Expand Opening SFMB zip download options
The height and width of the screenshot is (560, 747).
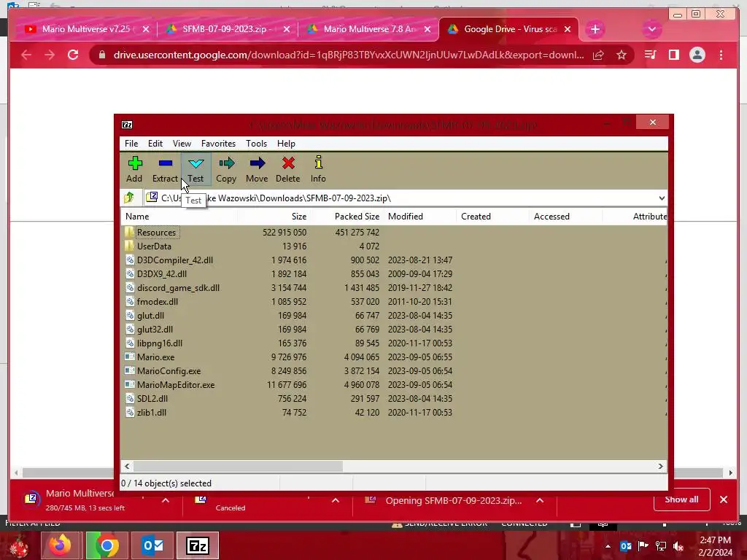coord(540,500)
